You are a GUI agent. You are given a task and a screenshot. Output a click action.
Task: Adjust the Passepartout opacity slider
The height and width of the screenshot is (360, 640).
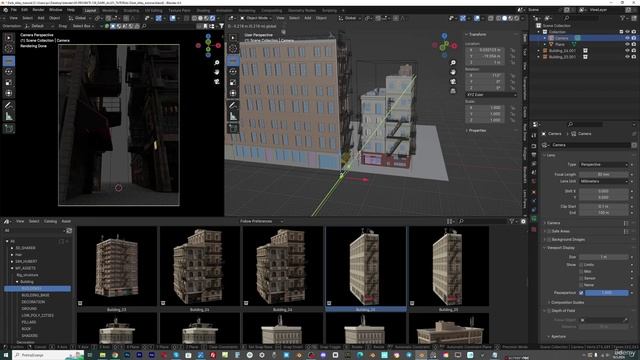[x=607, y=293]
